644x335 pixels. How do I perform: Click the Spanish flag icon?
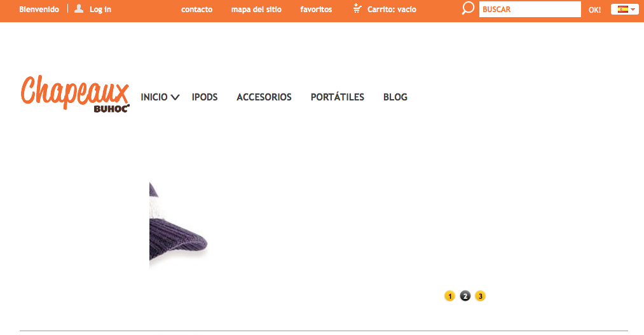(x=622, y=9)
